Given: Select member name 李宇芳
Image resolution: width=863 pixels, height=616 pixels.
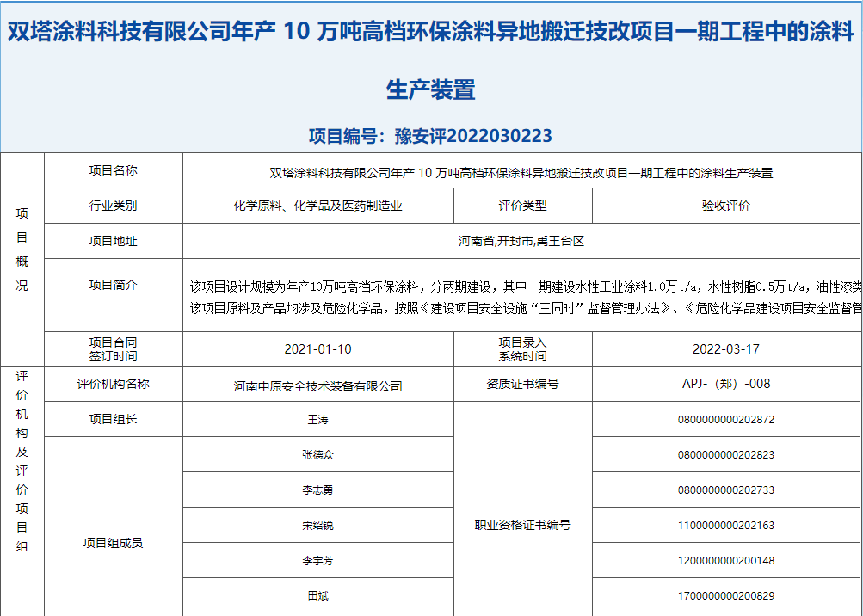Looking at the screenshot, I should point(318,560).
